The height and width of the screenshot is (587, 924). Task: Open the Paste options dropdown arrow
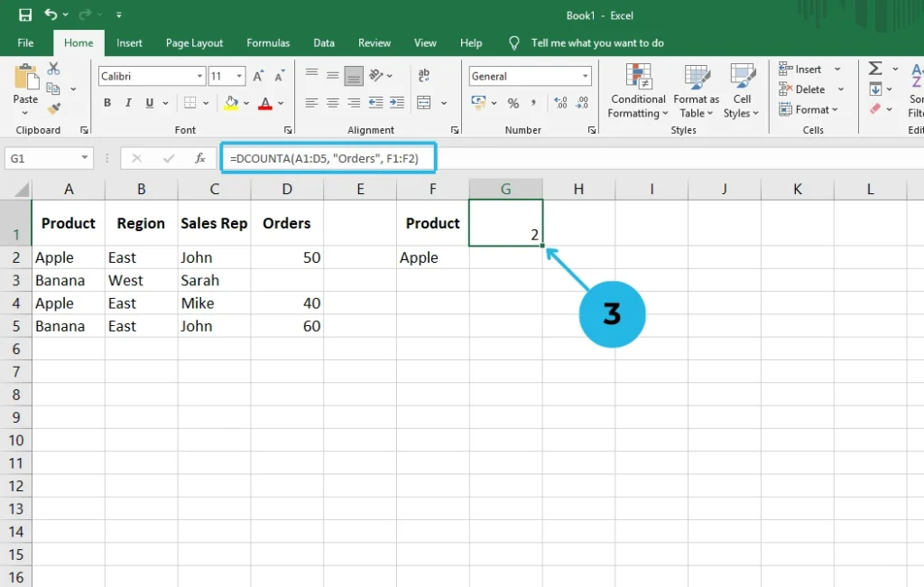[x=25, y=113]
